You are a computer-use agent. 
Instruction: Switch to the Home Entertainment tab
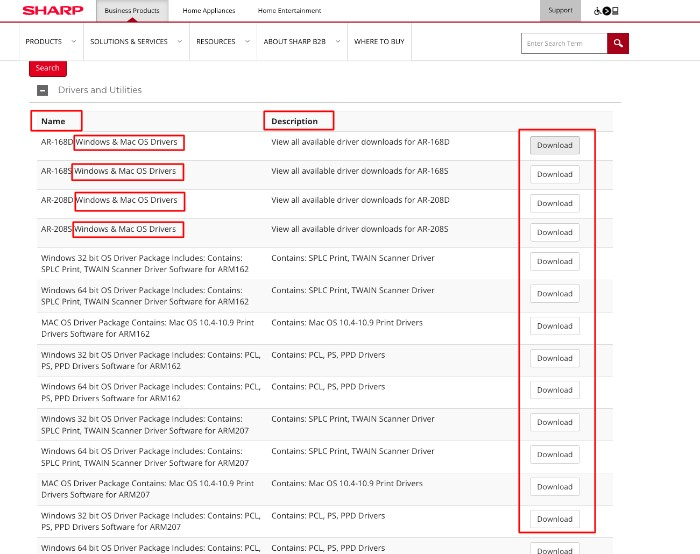pos(289,10)
